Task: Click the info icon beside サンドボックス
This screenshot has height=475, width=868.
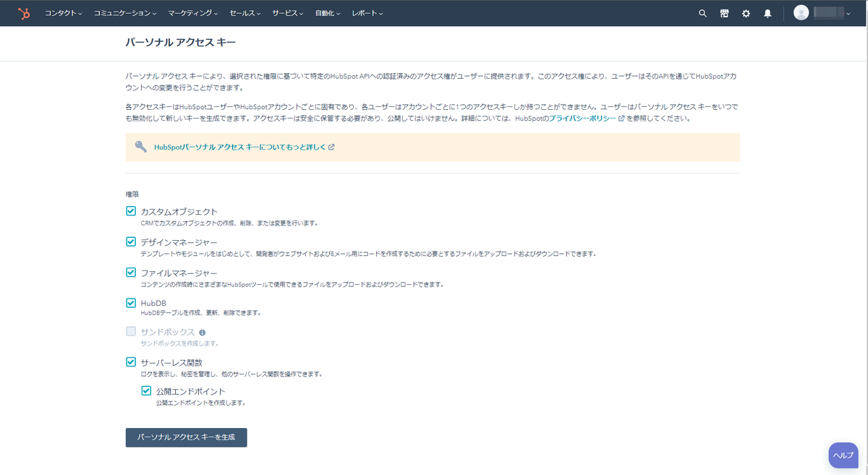Action: point(202,333)
